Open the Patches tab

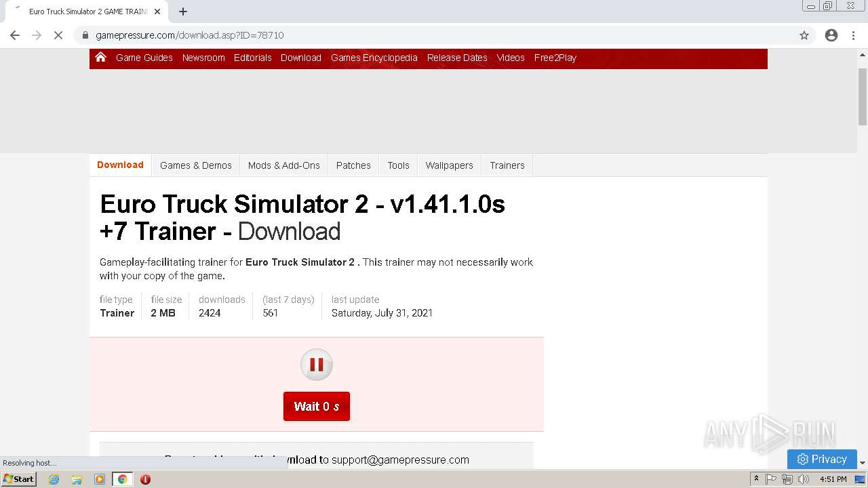(x=353, y=165)
